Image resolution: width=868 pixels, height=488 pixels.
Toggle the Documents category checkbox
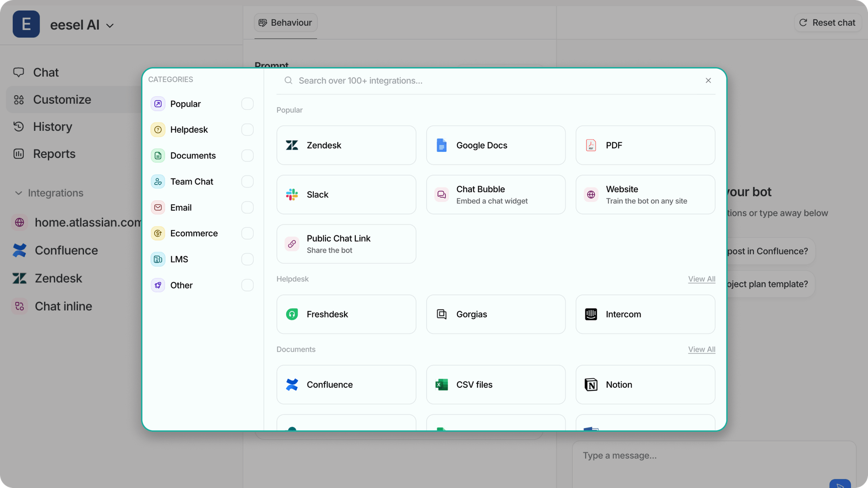click(x=247, y=155)
